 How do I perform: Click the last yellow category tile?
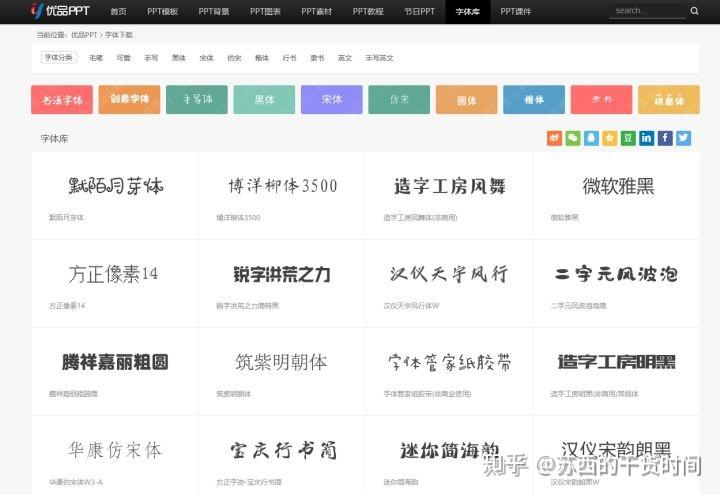[x=669, y=99]
